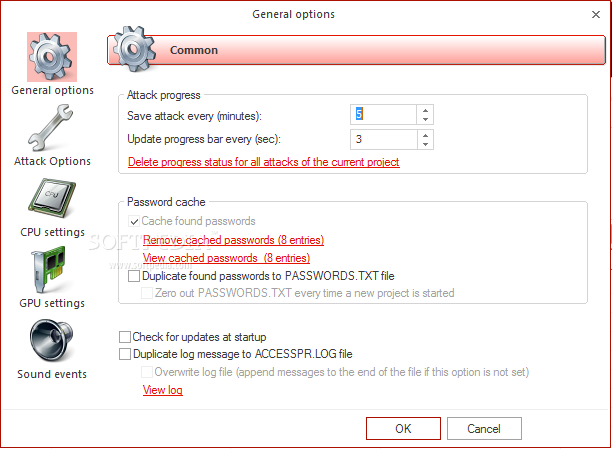Viewport: 612px width, 449px height.
Task: Enable Duplicate log message to ACCESSPR.LOG file
Action: pos(125,354)
